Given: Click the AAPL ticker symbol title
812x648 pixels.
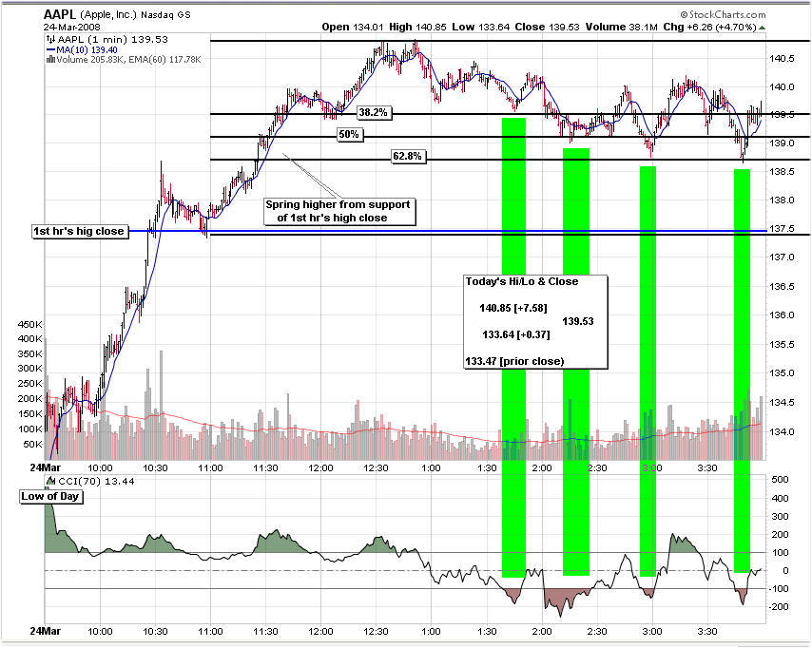Looking at the screenshot, I should click(60, 14).
